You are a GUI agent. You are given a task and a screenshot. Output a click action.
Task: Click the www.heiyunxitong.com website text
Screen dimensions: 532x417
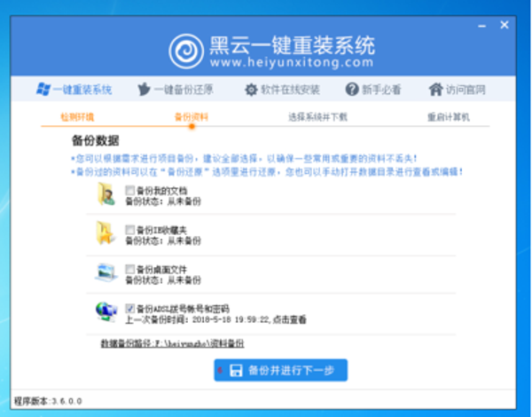click(x=292, y=62)
